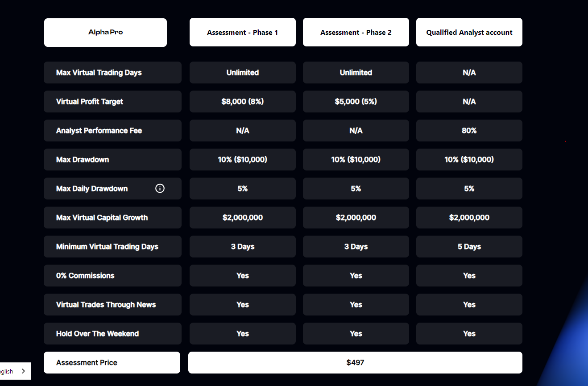Choose the Qualified Analyst account header
Image resolution: width=588 pixels, height=386 pixels.
(469, 32)
